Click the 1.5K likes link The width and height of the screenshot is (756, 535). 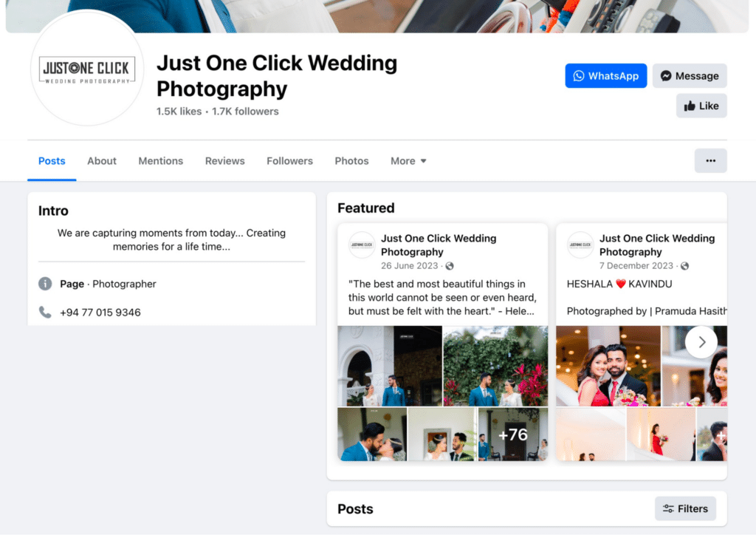tap(179, 112)
